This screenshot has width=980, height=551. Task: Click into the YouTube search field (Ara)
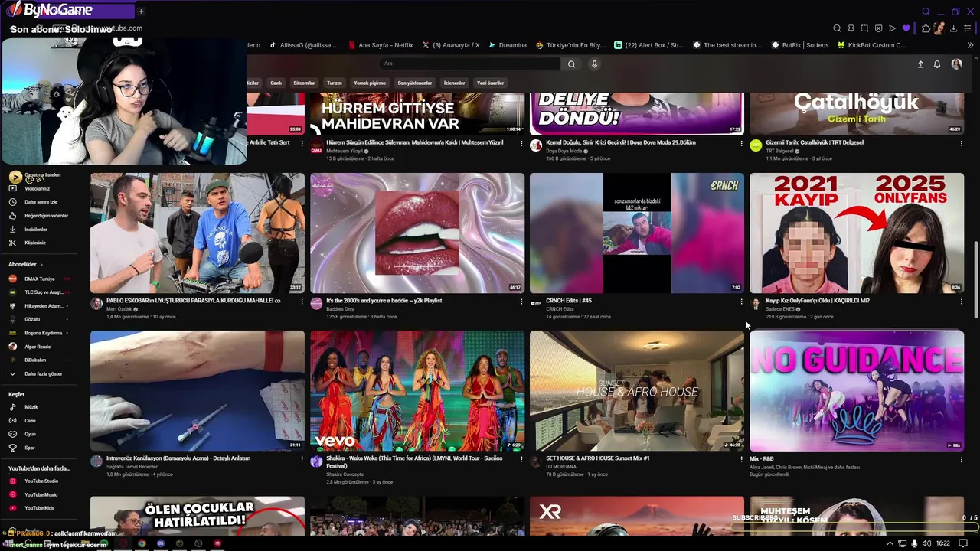point(469,64)
